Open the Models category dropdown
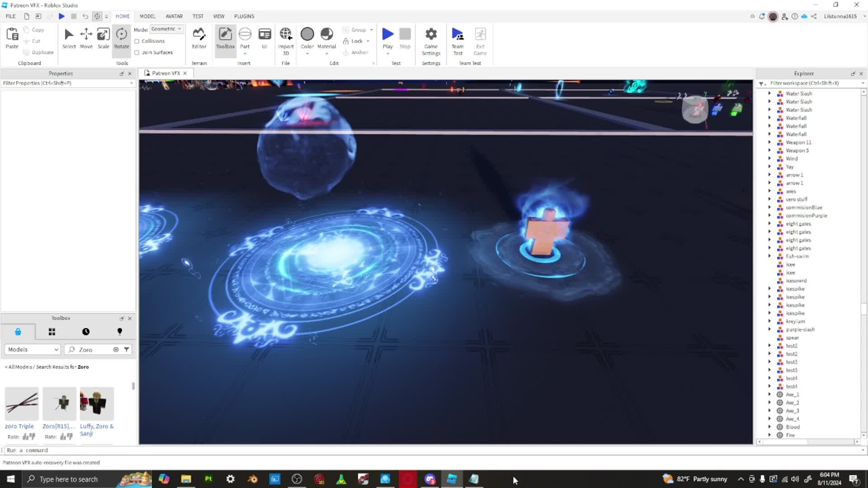This screenshot has height=488, width=868. click(x=33, y=349)
